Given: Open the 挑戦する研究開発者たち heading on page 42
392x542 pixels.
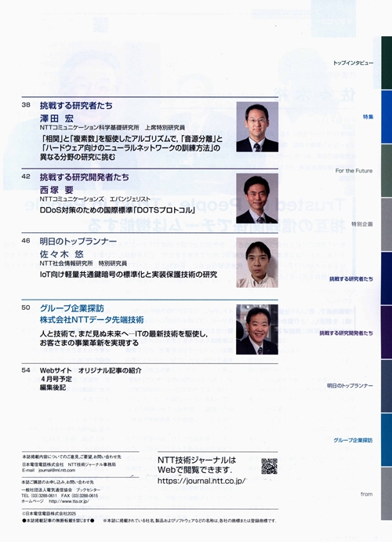Looking at the screenshot, I should 84,177.
